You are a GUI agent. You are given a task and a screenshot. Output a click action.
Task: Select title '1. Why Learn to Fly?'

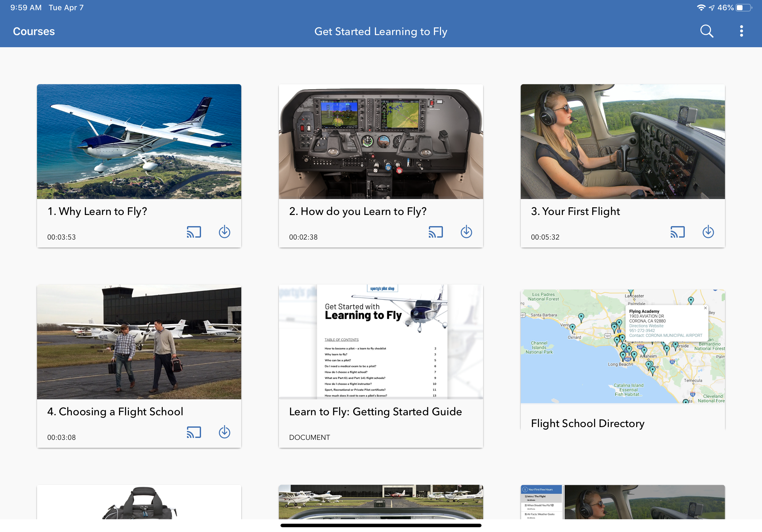pyautogui.click(x=97, y=211)
